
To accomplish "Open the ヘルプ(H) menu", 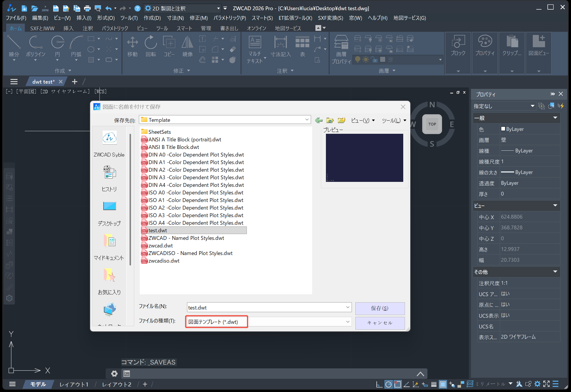I will point(378,18).
